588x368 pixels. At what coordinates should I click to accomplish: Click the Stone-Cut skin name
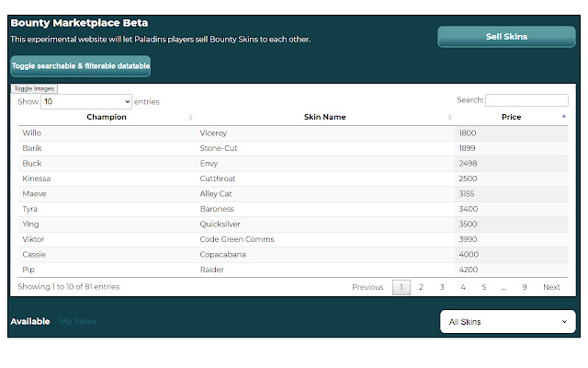tap(219, 148)
